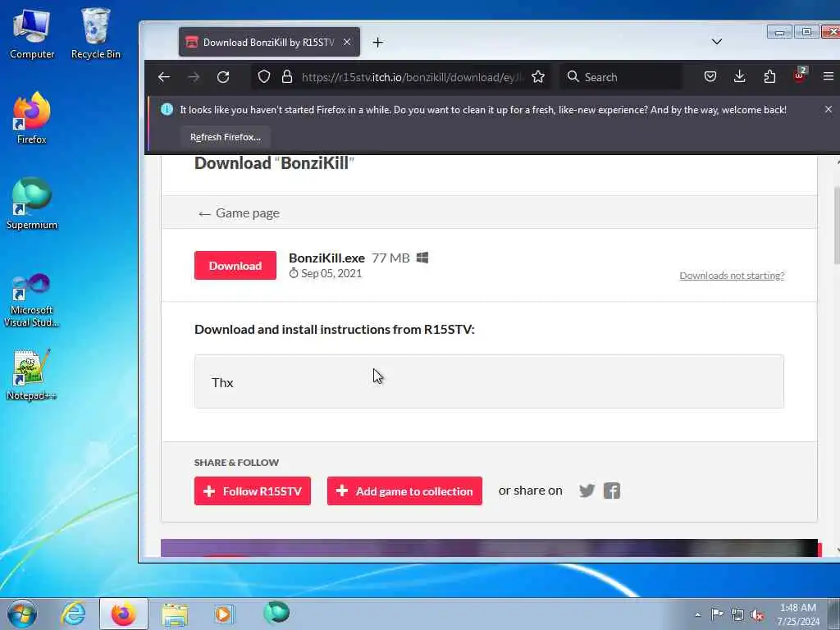Click the Firefox taskbar button

[123, 614]
